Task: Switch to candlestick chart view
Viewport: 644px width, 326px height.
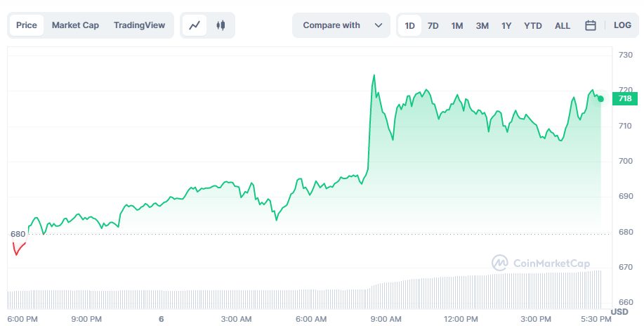Action: (221, 25)
